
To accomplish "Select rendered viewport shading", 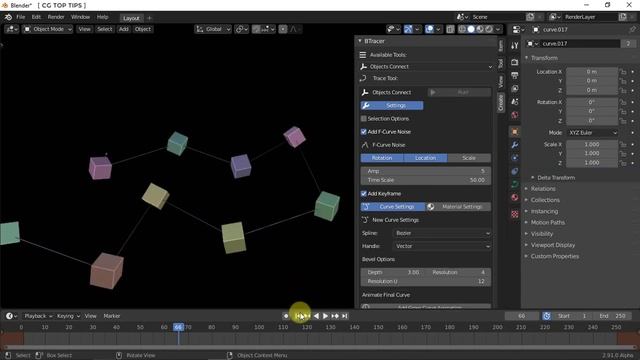I will [489, 29].
